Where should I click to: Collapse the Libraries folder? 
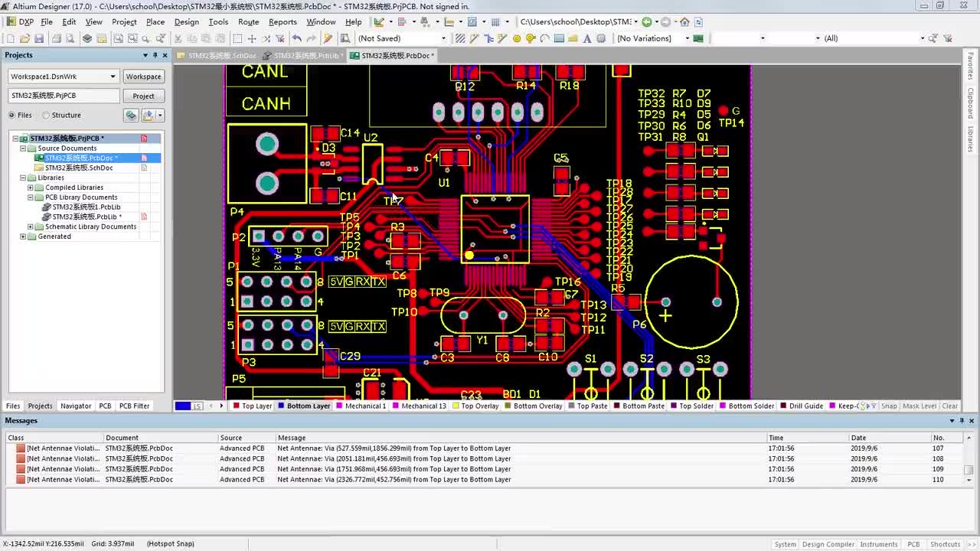point(23,178)
